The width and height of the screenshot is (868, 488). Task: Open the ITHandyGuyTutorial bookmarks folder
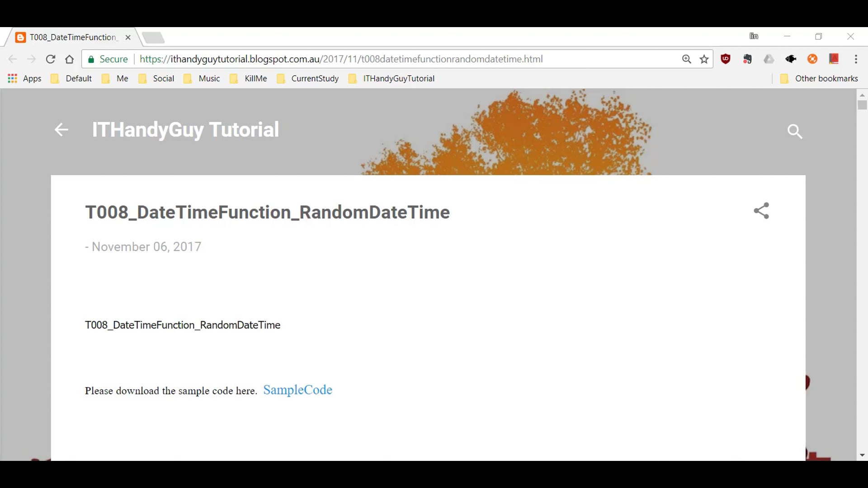[392, 78]
